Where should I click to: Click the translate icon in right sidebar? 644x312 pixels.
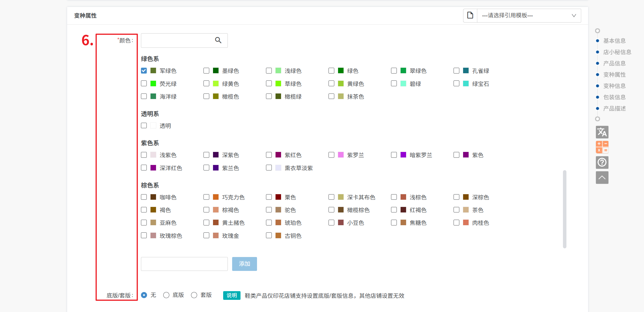602,132
